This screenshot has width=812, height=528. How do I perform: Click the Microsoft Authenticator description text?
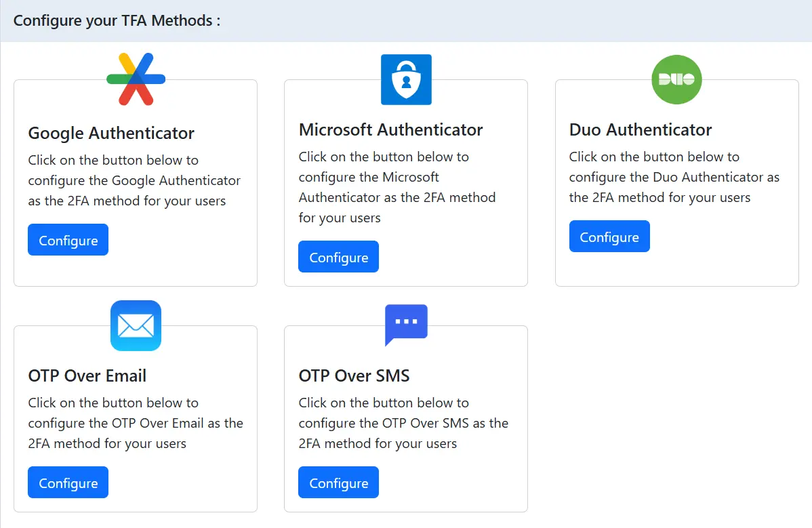pos(397,187)
